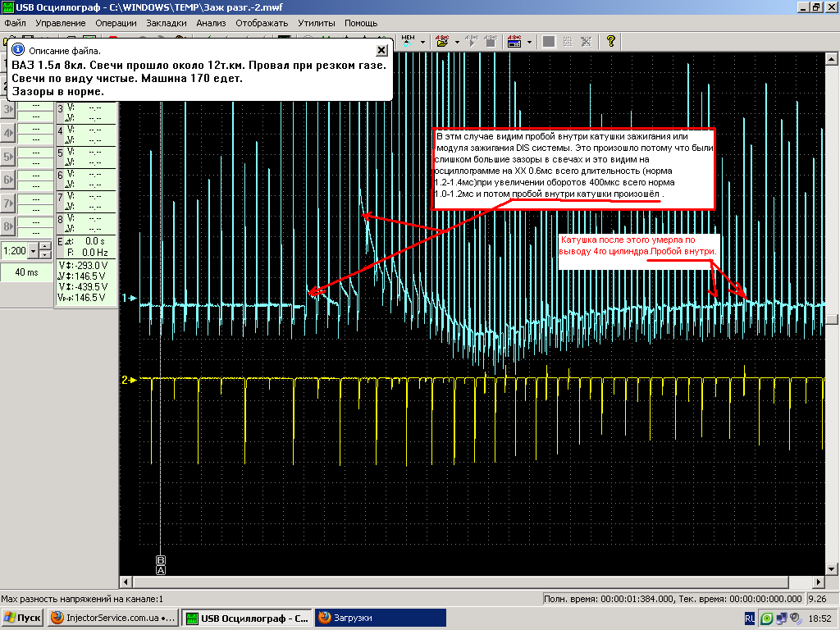Screen dimensions: 840x630
Task: Click the 18:52 system clock
Action: [819, 619]
